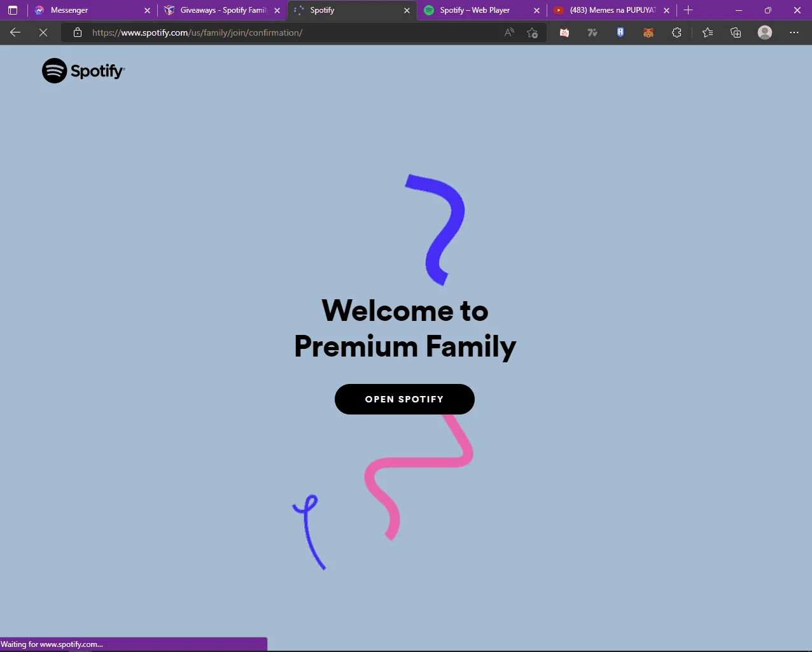Image resolution: width=812 pixels, height=652 pixels.
Task: Switch to Giveaways - Spotify Family tab
Action: [222, 10]
